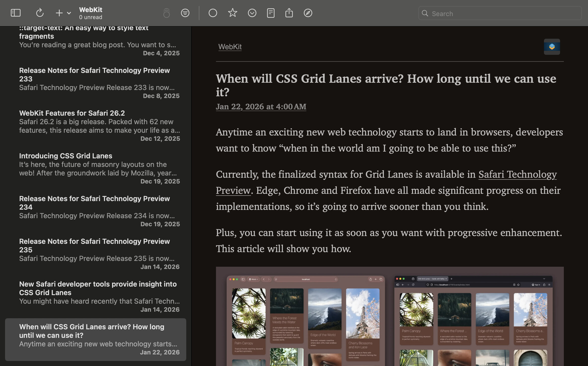Open the share icon

tap(289, 13)
